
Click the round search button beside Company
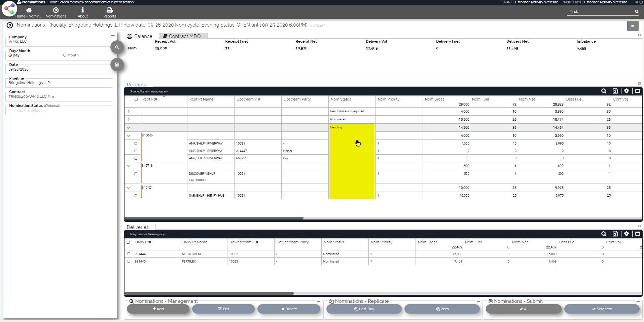117,47
